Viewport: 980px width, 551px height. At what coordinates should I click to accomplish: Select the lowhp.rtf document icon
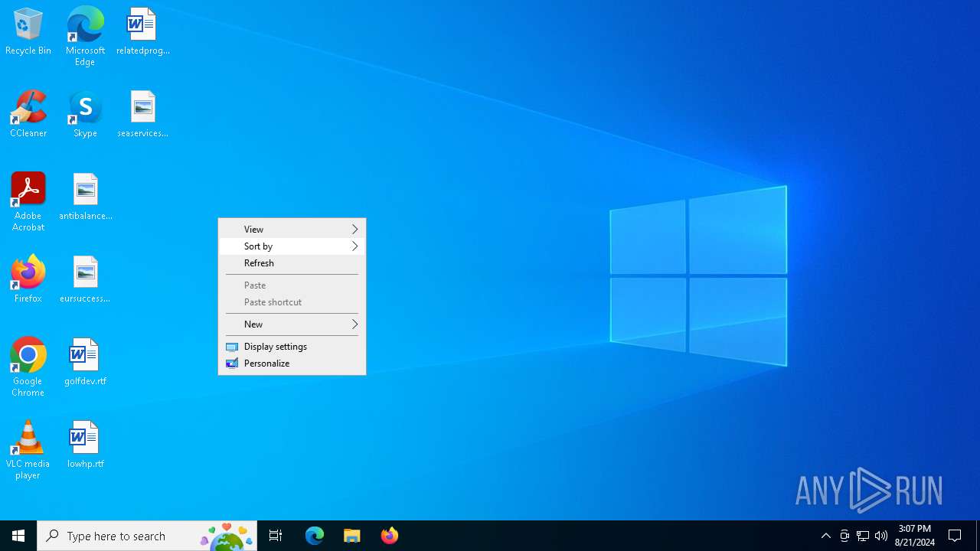click(85, 445)
